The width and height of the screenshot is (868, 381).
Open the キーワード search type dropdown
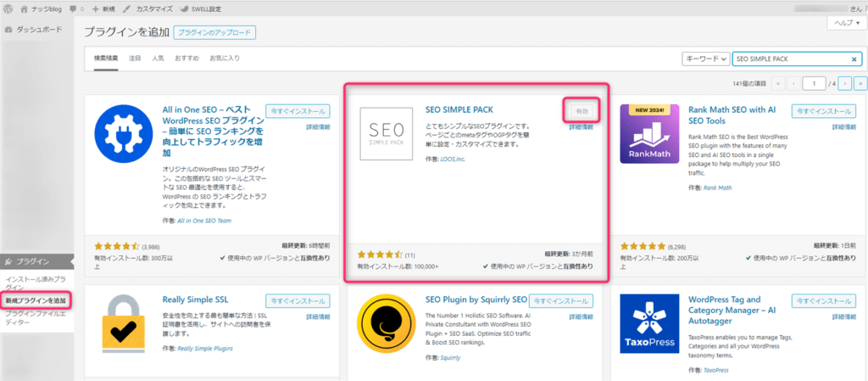[x=706, y=59]
